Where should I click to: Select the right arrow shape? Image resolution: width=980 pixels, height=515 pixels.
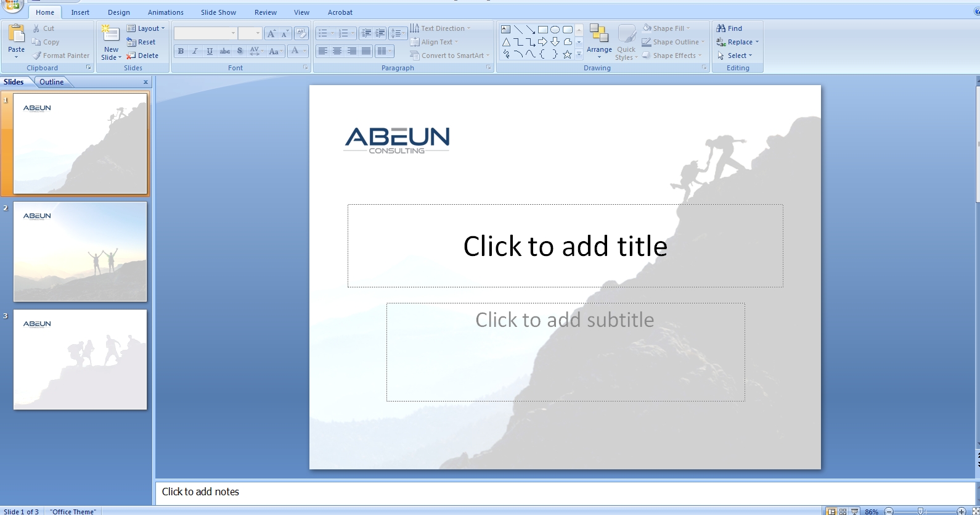click(x=543, y=42)
